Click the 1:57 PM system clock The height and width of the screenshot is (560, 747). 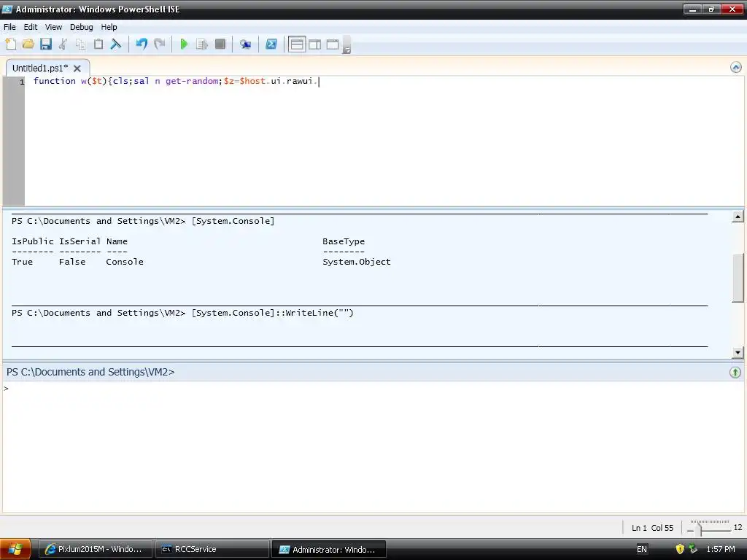click(x=720, y=549)
